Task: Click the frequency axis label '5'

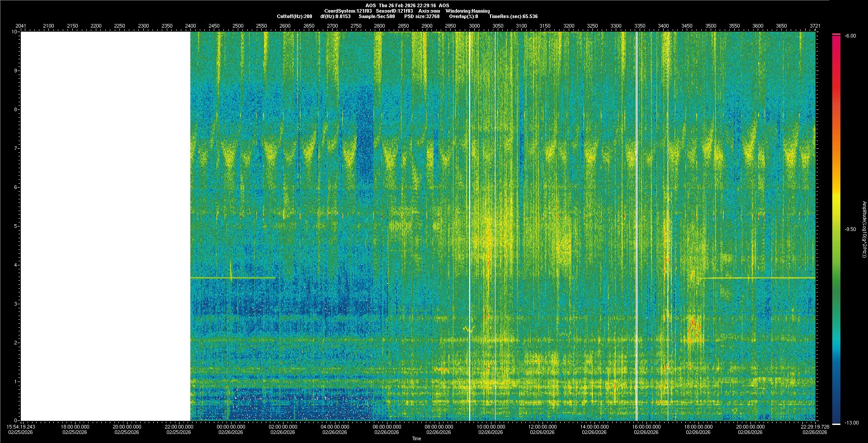Action: click(x=16, y=226)
